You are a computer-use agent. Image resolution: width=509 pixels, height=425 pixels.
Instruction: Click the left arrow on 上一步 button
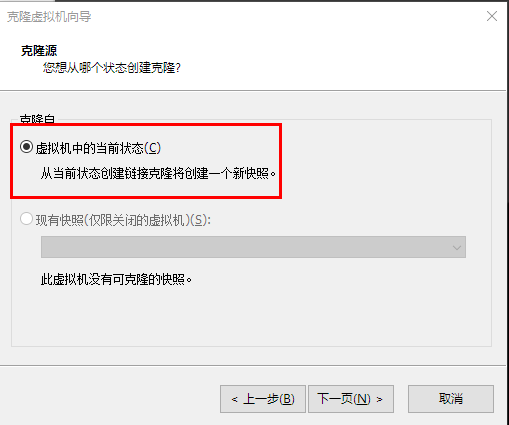pos(235,399)
